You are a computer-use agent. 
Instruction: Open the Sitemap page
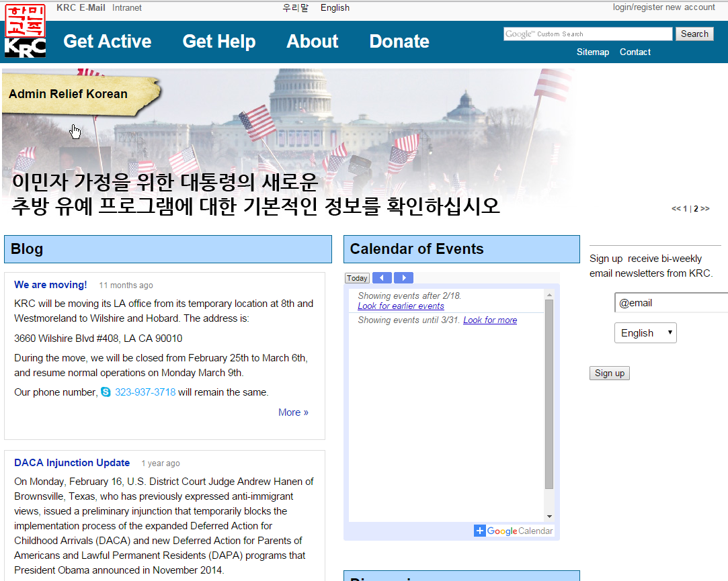pos(592,52)
